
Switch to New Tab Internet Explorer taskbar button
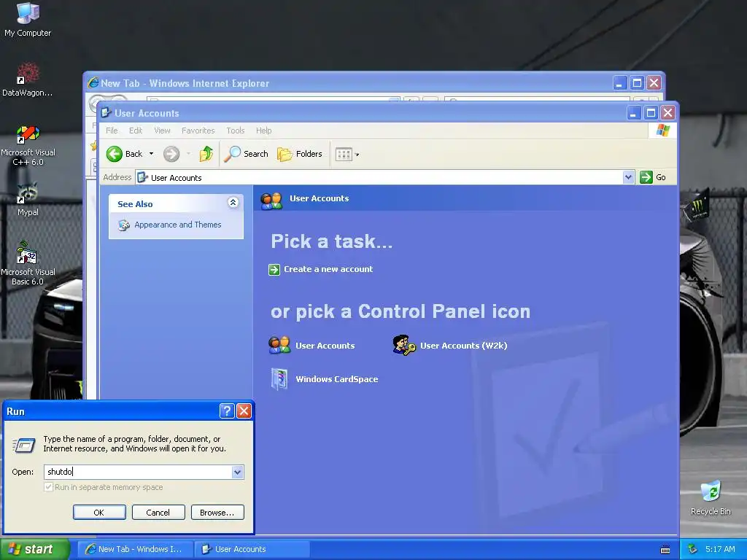coord(134,549)
